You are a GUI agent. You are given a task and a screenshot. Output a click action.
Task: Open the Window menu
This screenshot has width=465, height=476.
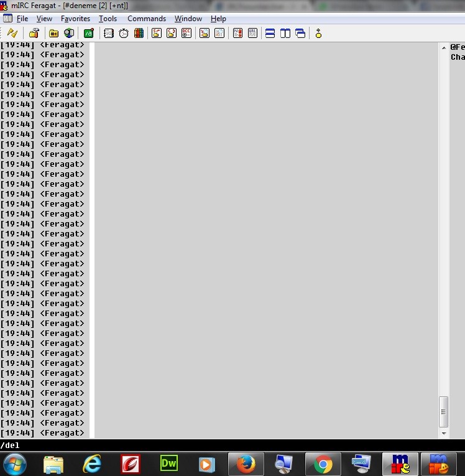pyautogui.click(x=188, y=19)
